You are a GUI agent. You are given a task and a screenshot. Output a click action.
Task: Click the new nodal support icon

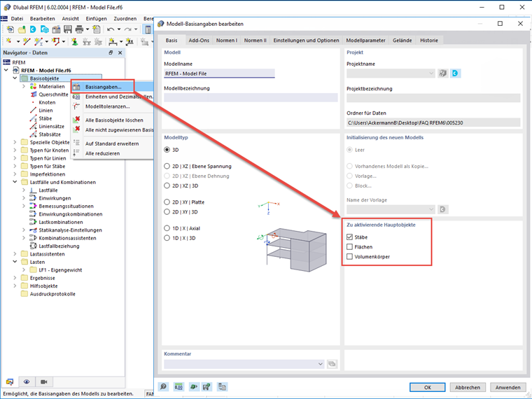pyautogui.click(x=74, y=41)
